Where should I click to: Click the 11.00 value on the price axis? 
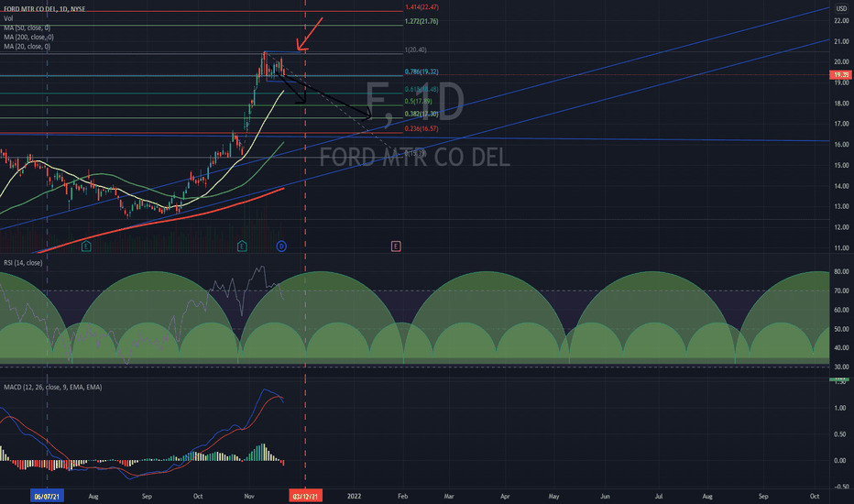[x=841, y=248]
